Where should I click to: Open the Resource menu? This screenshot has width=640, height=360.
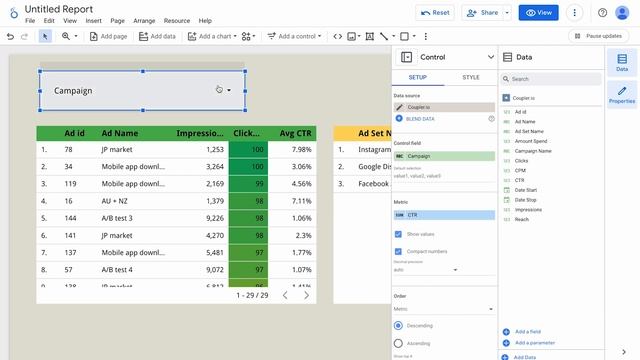click(177, 21)
